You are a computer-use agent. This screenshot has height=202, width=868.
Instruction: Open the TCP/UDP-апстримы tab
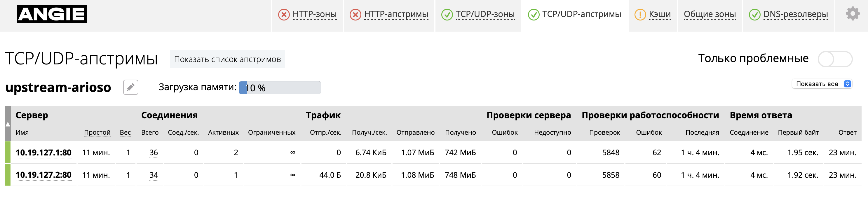click(x=574, y=15)
